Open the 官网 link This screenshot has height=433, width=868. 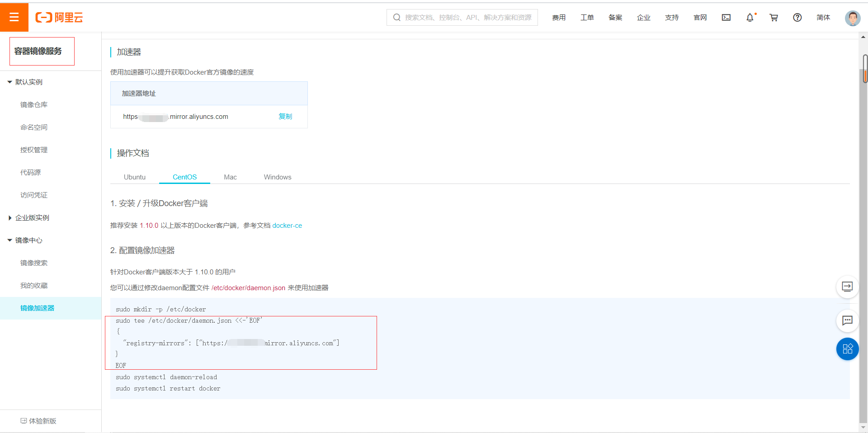(x=700, y=18)
